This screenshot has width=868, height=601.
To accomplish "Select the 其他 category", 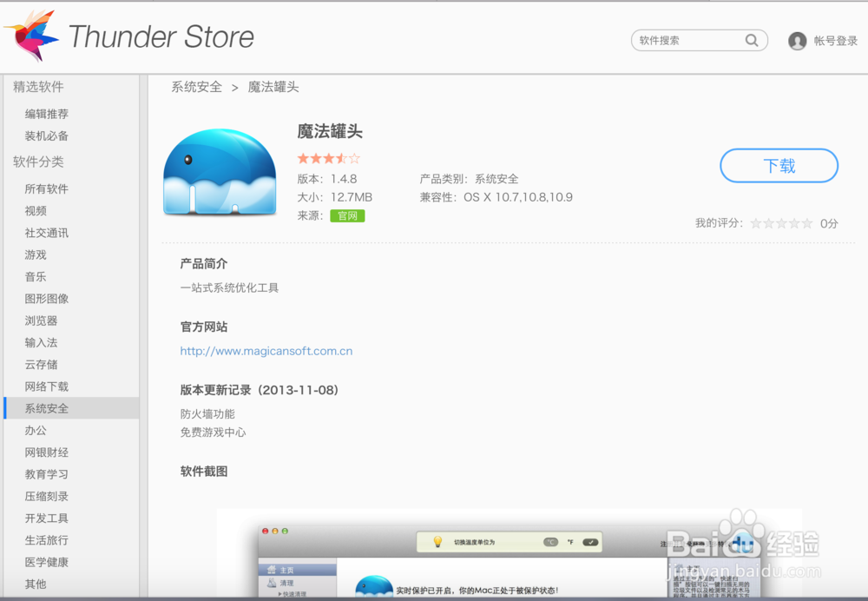I will [36, 584].
